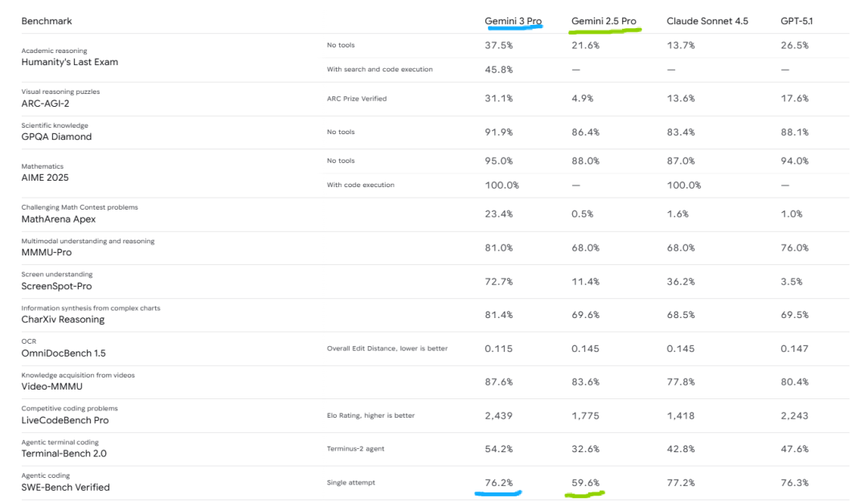Select the Claude Sonnet 4.5 column header
This screenshot has height=502, width=868.
click(706, 21)
